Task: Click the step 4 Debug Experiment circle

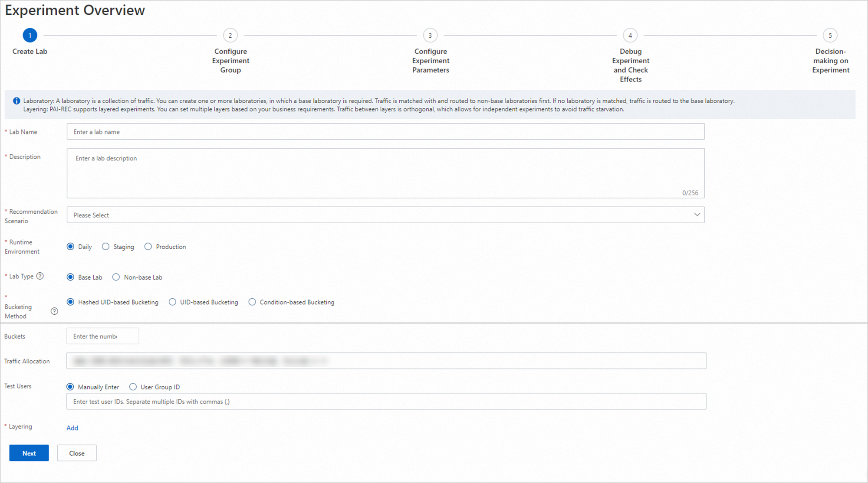Action: pos(630,35)
